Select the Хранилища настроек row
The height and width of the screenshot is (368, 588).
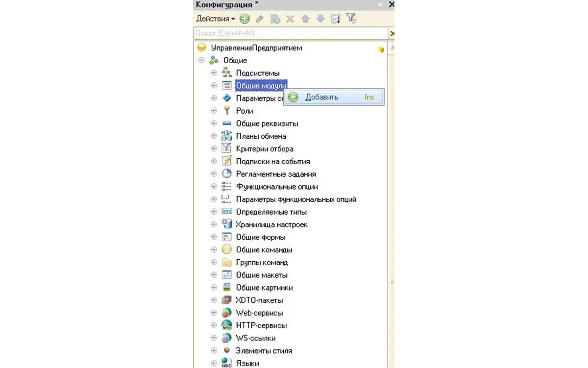click(x=271, y=224)
